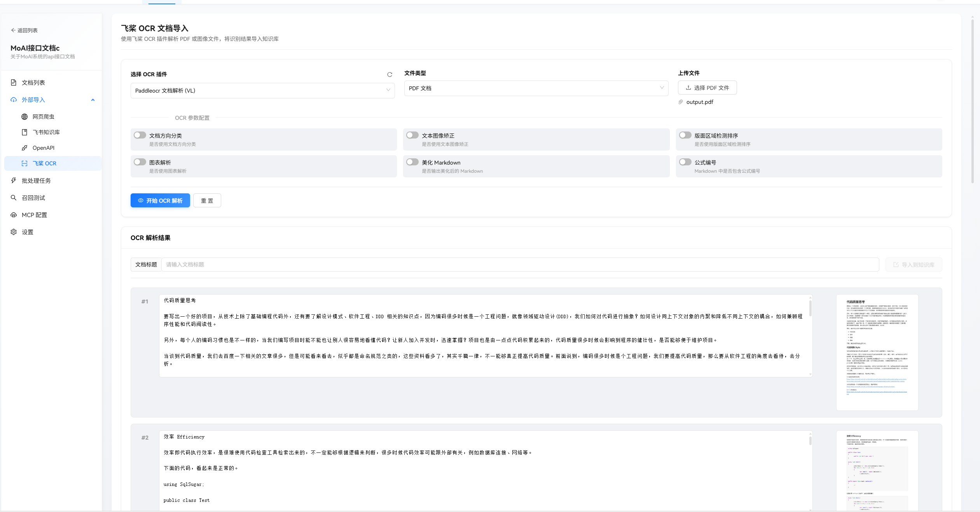This screenshot has height=512, width=980.
Task: Enable the 文档方向分类 toggle
Action: pos(140,135)
